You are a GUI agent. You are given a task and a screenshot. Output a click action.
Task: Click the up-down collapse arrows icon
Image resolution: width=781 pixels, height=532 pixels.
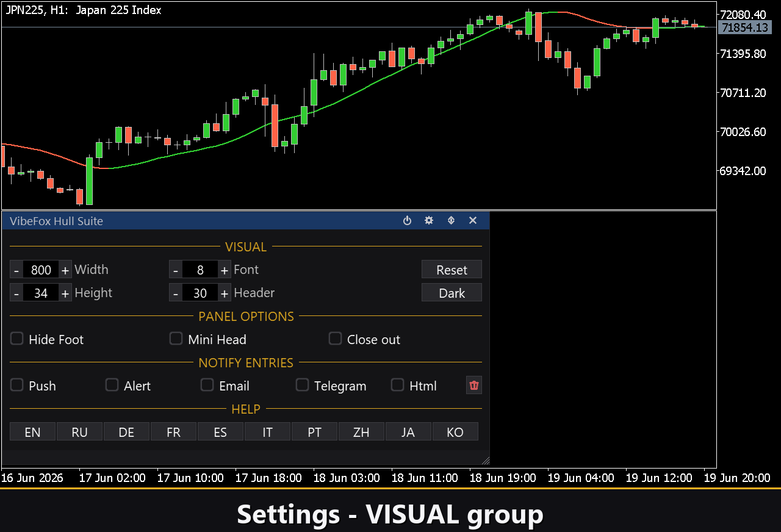pyautogui.click(x=451, y=220)
